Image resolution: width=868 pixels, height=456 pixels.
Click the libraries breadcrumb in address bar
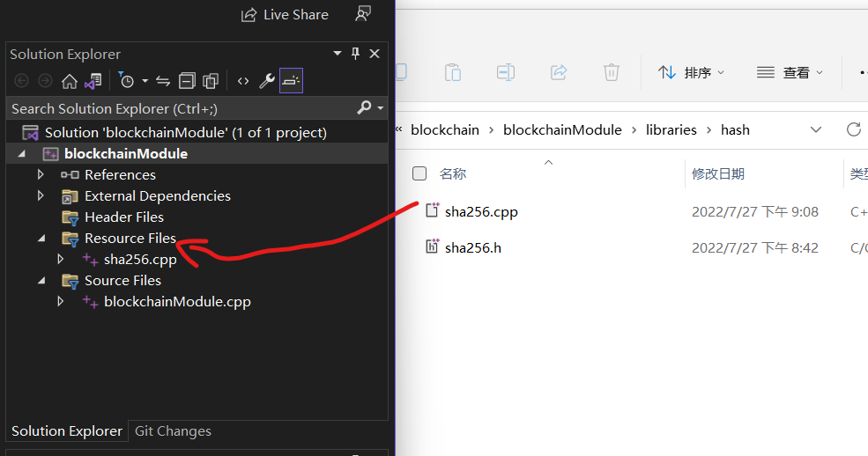(x=671, y=130)
